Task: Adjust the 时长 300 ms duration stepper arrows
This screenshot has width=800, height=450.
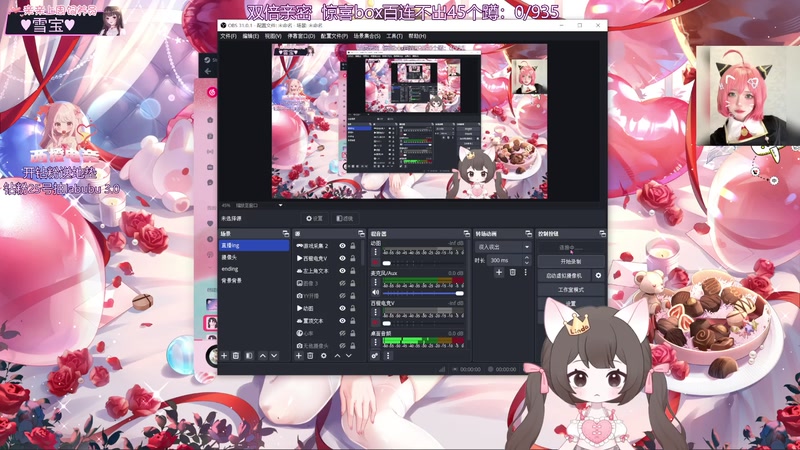Action: pyautogui.click(x=527, y=260)
